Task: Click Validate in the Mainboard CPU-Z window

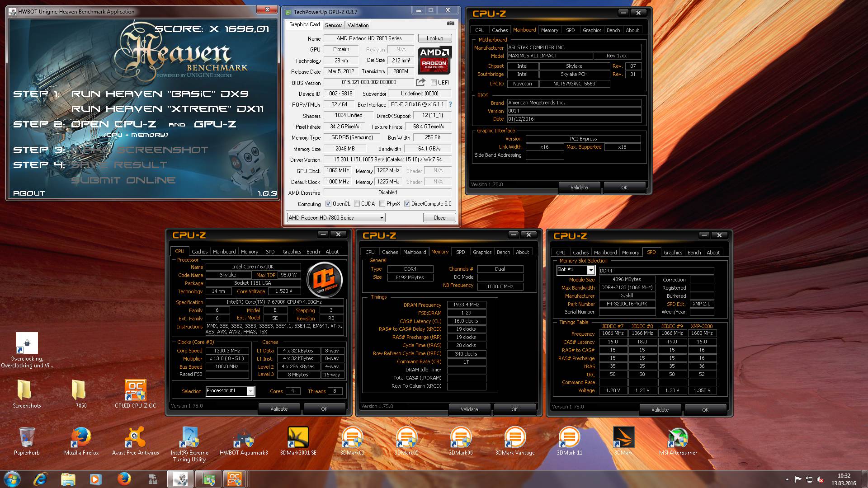Action: point(579,188)
